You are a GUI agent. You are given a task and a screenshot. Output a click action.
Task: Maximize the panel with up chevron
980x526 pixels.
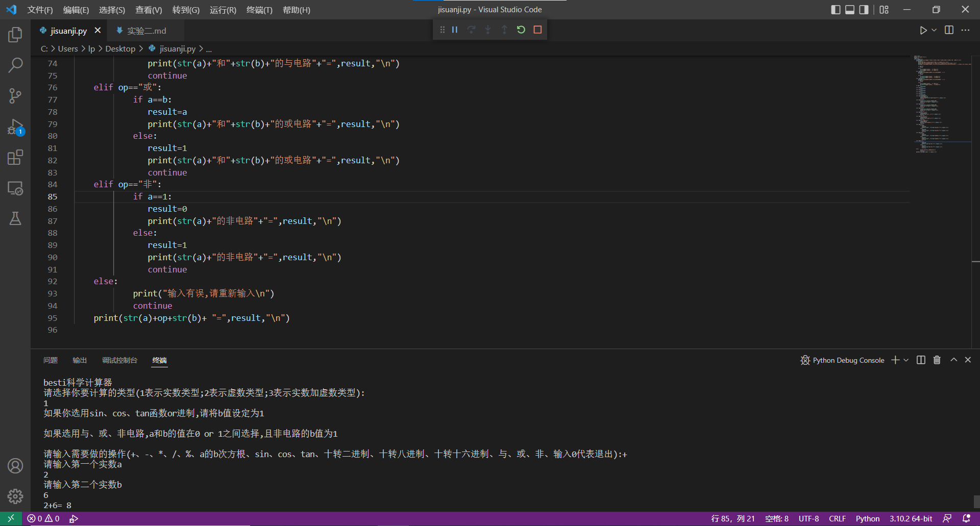click(x=953, y=360)
